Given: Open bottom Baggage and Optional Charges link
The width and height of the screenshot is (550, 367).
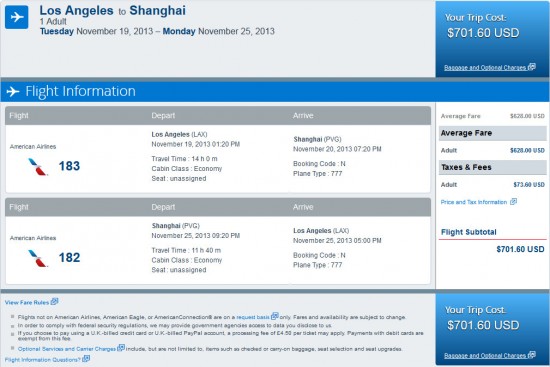Looking at the screenshot, I should [x=485, y=356].
